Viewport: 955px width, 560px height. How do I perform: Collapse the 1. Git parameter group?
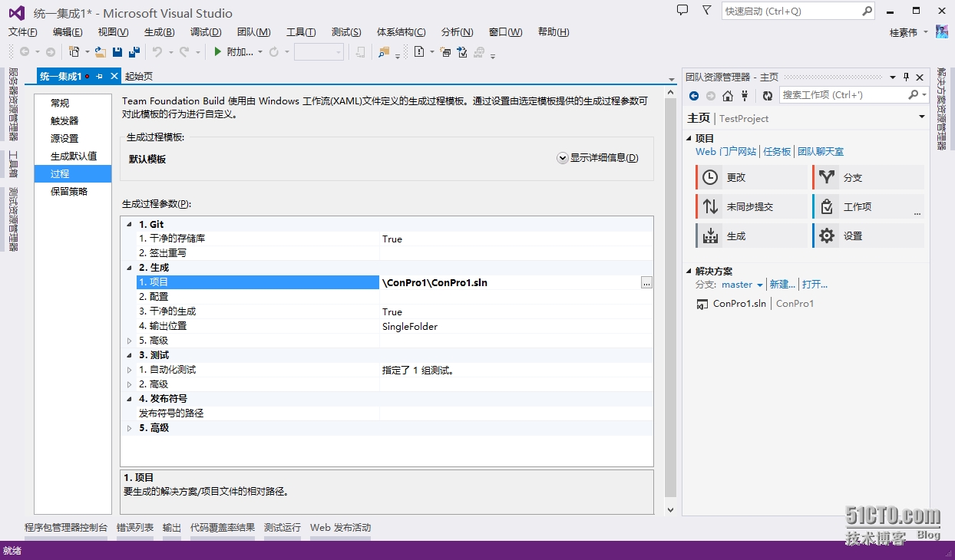pyautogui.click(x=129, y=224)
